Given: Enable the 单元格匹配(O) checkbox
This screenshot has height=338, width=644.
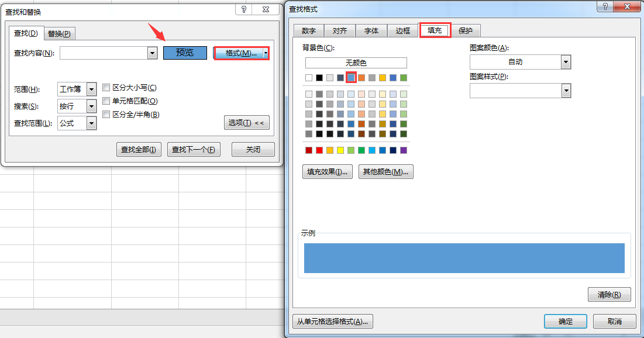Looking at the screenshot, I should (x=106, y=101).
